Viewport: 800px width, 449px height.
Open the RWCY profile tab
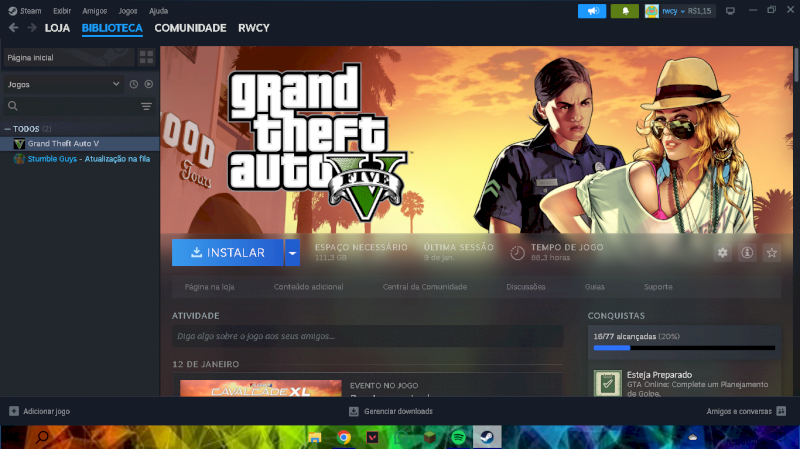pyautogui.click(x=254, y=28)
